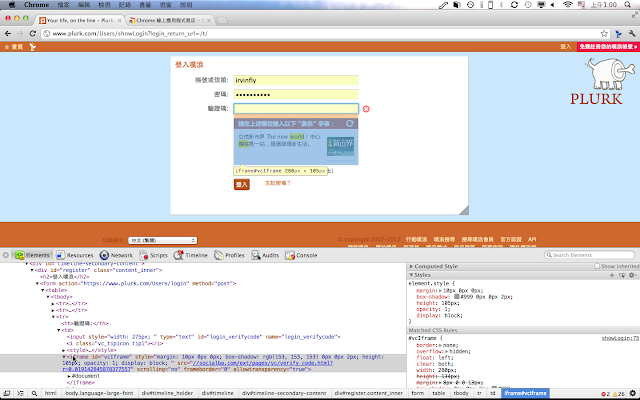Screen dimensions: 640x400
Task: Open the Elements panel in DevTools
Action: 31,255
